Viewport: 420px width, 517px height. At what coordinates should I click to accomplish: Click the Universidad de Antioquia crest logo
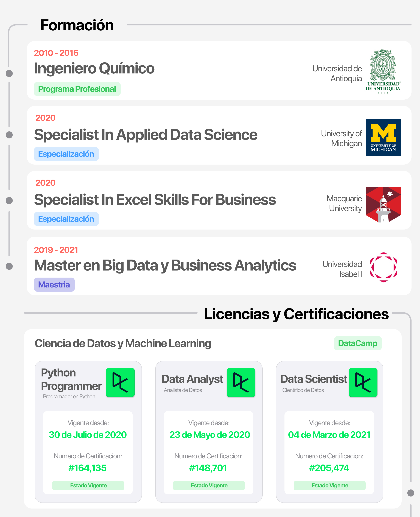[383, 71]
